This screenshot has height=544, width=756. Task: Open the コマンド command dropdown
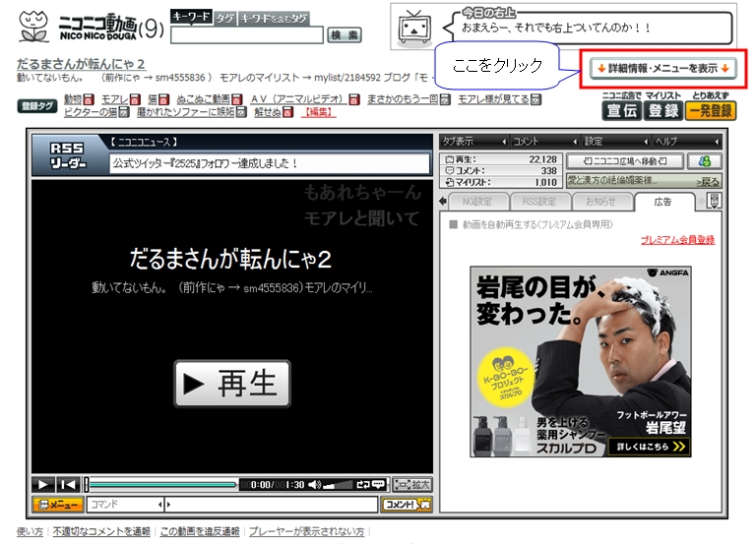[x=126, y=505]
